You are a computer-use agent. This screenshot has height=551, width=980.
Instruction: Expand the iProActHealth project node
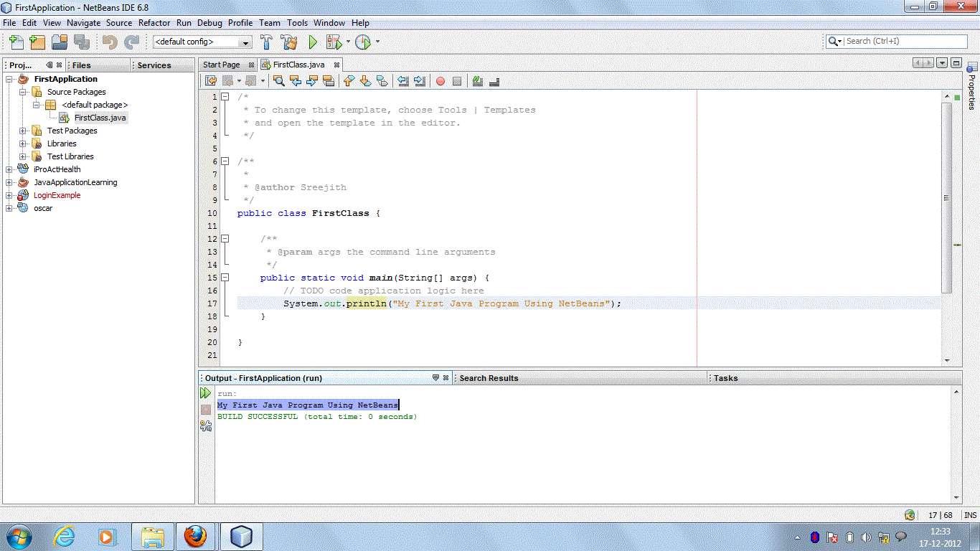coord(9,169)
